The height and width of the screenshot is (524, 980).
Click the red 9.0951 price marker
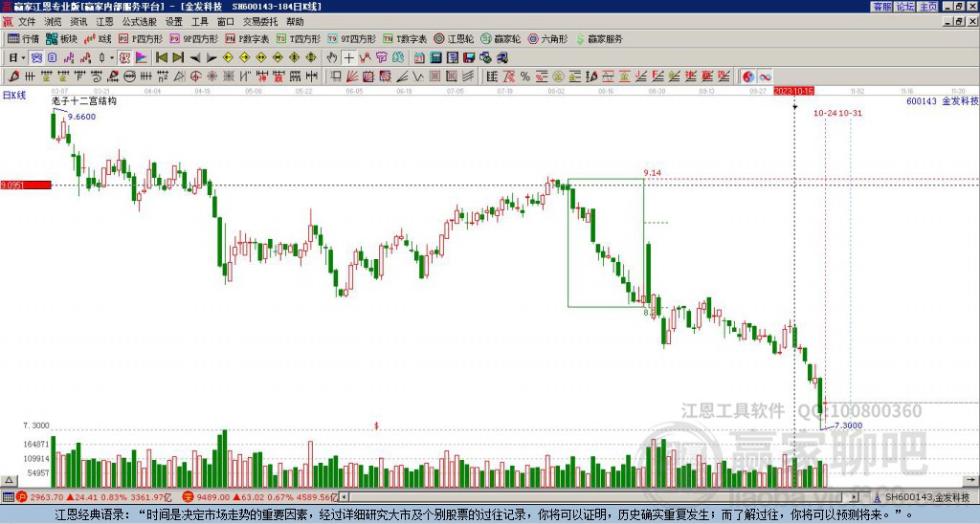tap(26, 185)
